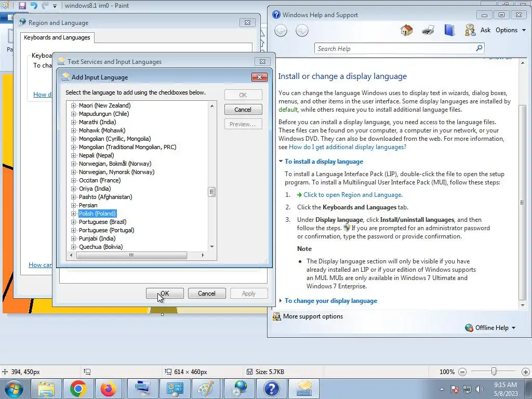Select the Keyboards and Languages tab
532x399 pixels.
click(x=57, y=37)
